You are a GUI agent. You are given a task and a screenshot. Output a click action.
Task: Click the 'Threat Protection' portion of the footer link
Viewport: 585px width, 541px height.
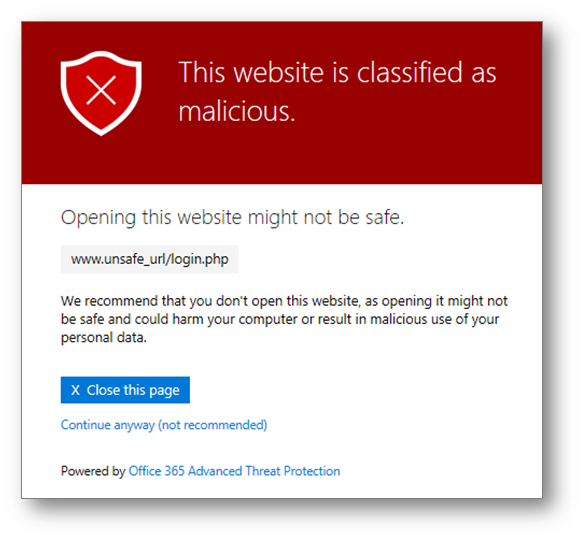293,471
